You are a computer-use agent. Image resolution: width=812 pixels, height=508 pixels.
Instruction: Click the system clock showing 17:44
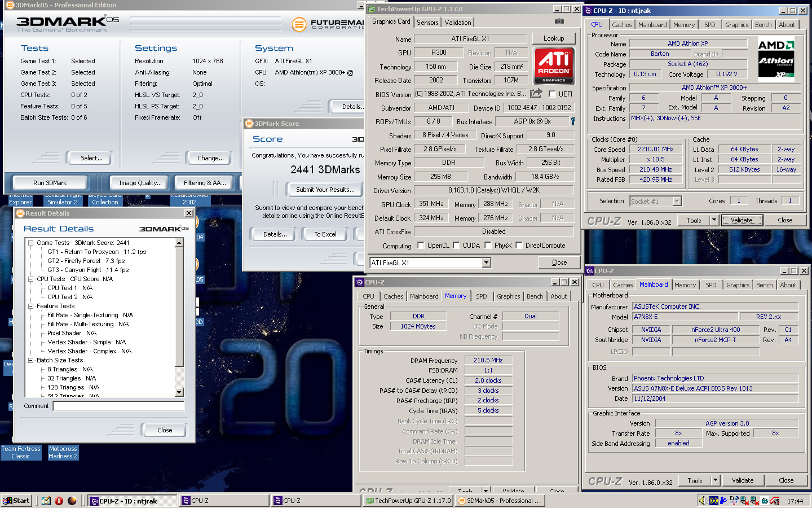click(x=795, y=501)
